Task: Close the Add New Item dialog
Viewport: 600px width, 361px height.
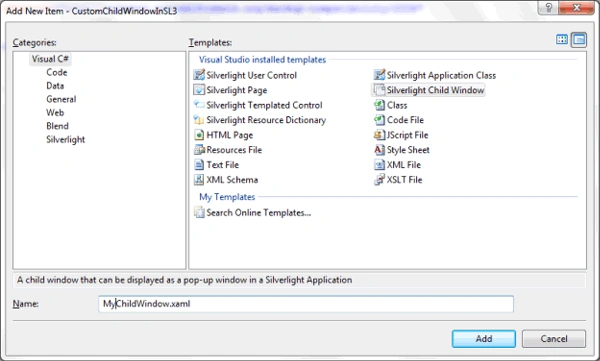Action: pyautogui.click(x=577, y=7)
